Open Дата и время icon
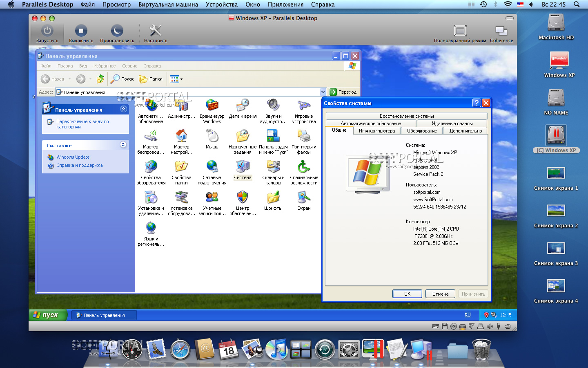This screenshot has height=368, width=588. [243, 108]
